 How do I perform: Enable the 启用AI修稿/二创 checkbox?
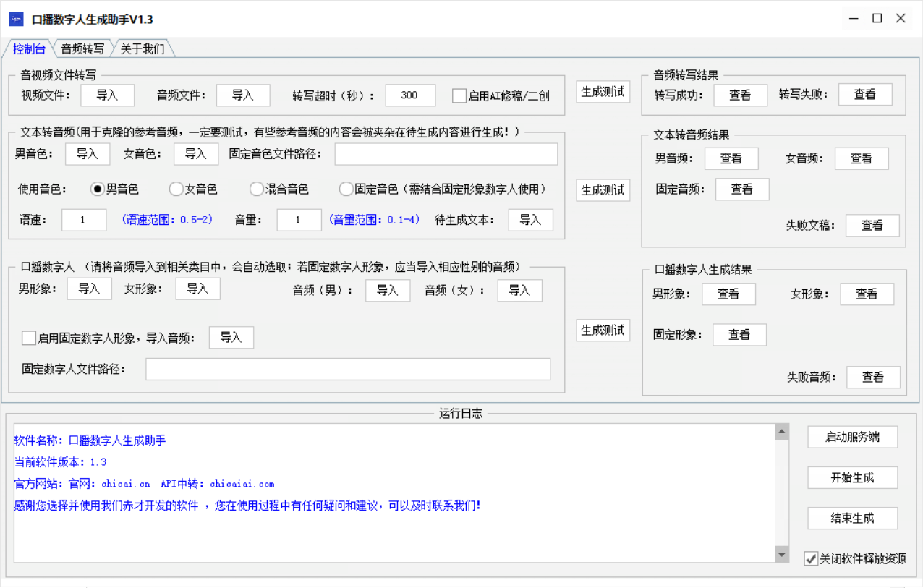(x=459, y=95)
